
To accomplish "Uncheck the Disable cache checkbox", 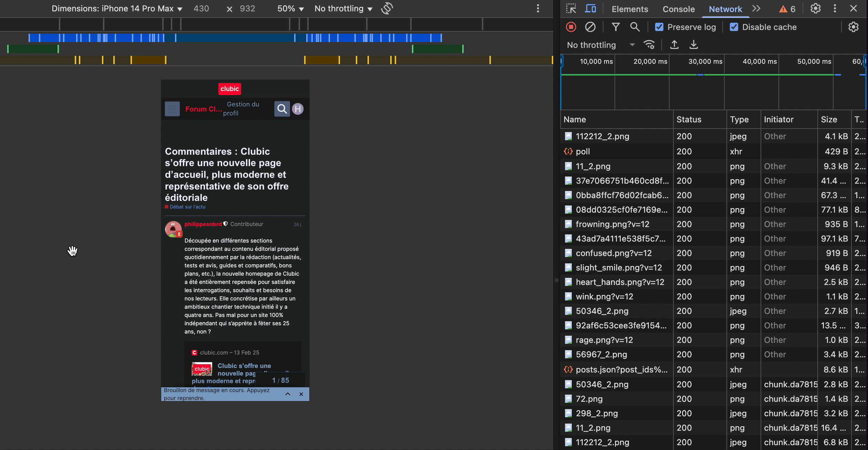I will tap(734, 27).
